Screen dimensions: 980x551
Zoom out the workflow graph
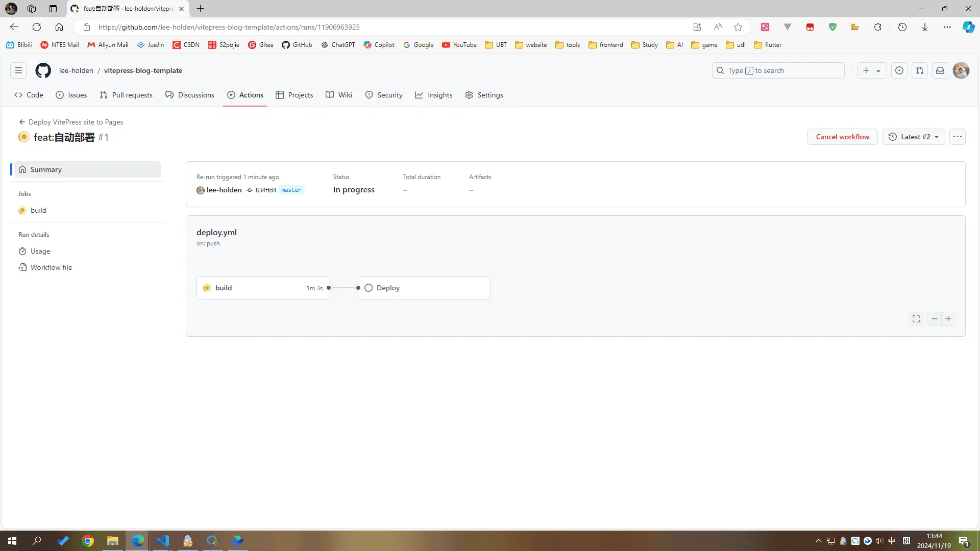click(934, 319)
